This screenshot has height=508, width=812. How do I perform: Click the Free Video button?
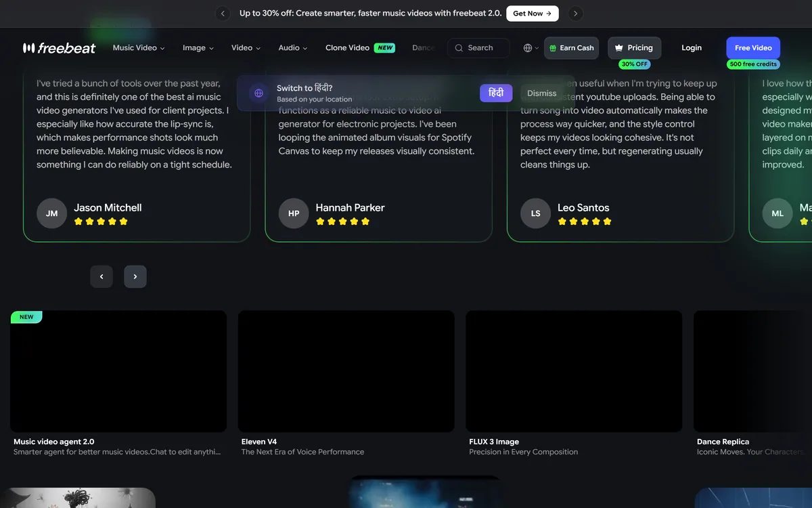tap(753, 48)
